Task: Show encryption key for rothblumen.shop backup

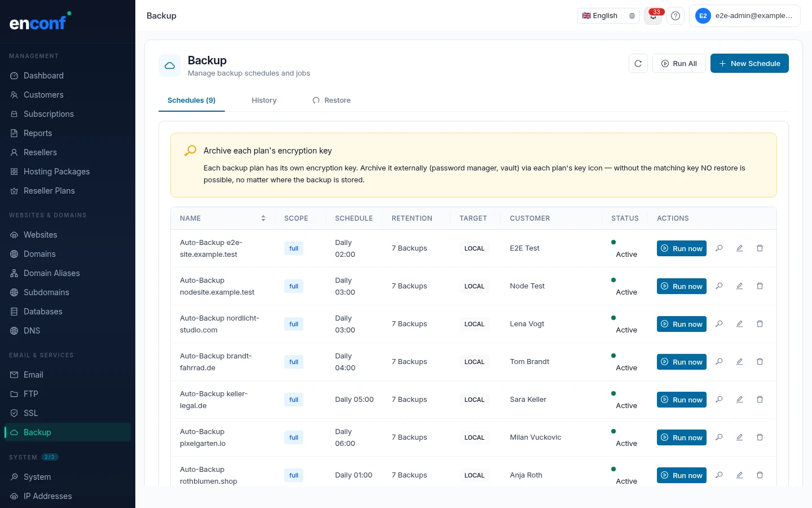Action: coord(719,475)
